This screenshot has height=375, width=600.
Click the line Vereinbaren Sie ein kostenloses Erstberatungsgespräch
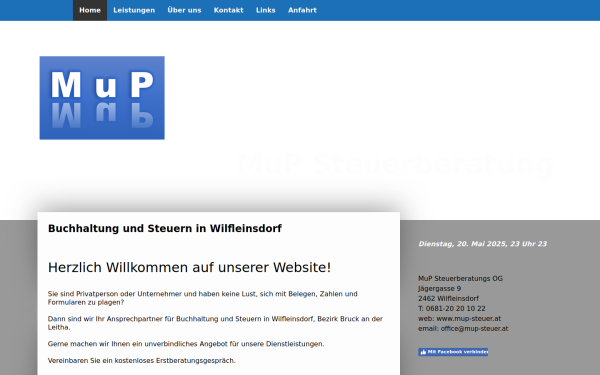coord(142,360)
